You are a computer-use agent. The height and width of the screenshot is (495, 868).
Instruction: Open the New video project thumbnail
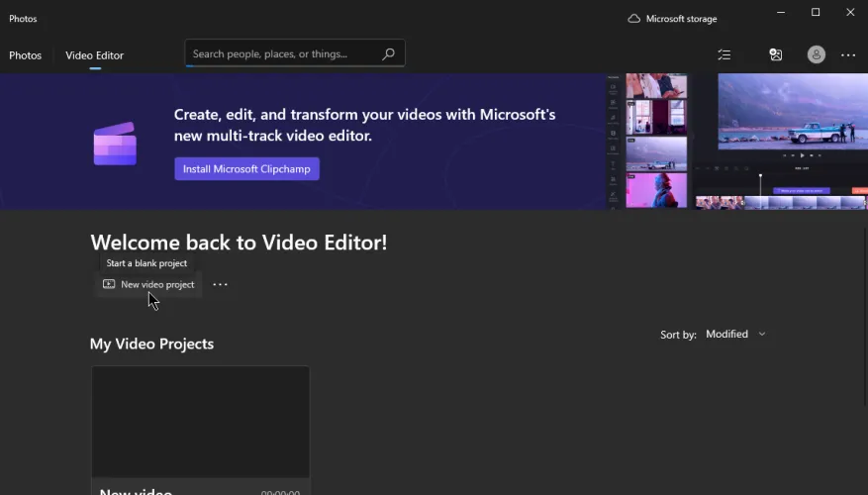[200, 421]
